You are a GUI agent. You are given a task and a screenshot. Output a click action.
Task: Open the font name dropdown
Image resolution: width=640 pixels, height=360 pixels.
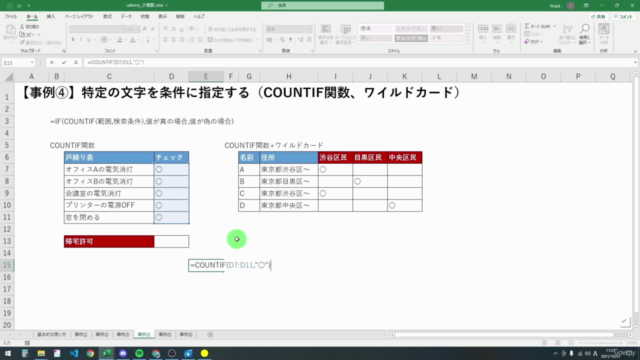point(124,29)
